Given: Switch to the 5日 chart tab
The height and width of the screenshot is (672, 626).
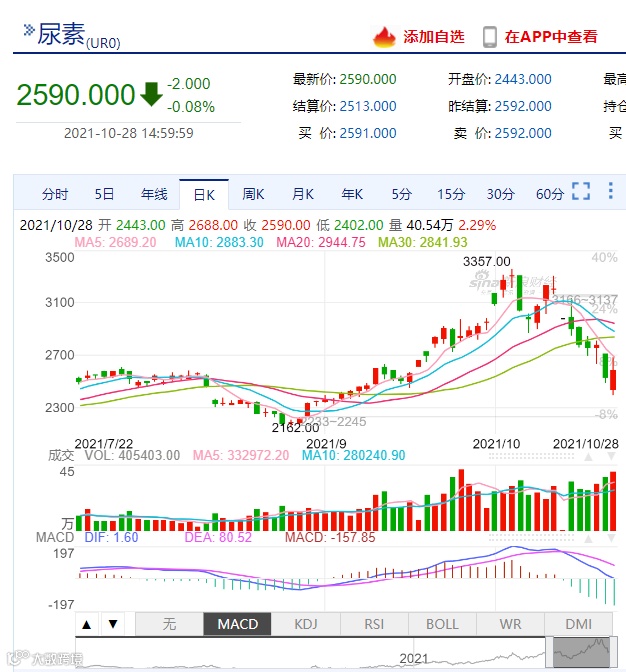Looking at the screenshot, I should click(x=104, y=194).
